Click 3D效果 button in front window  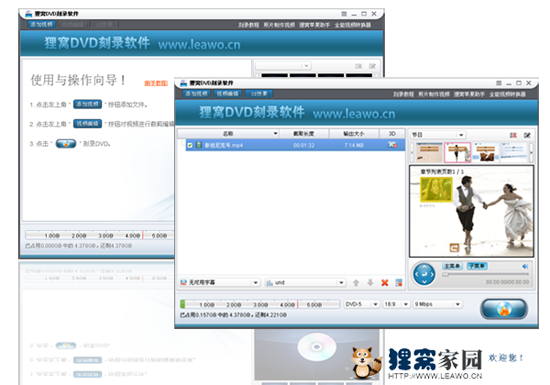(x=259, y=94)
